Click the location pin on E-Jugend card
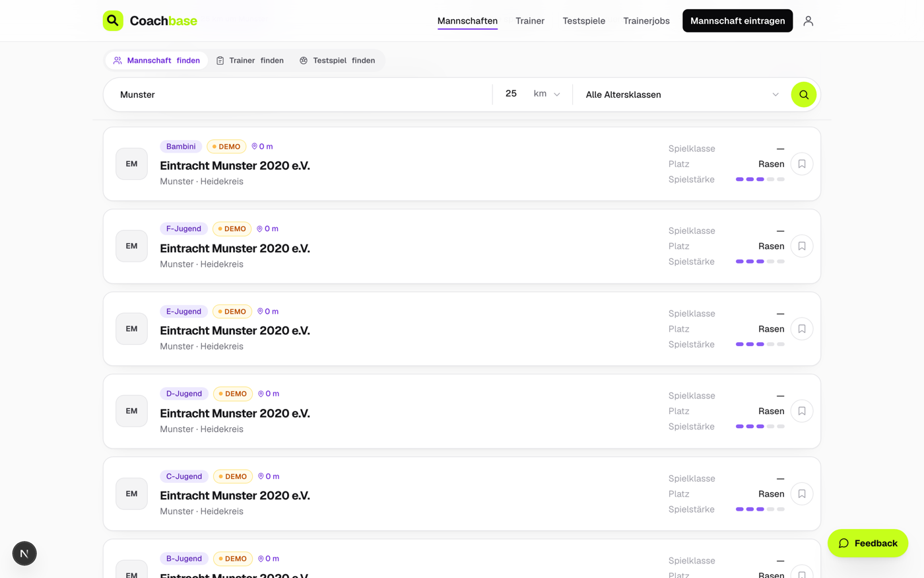 coord(260,312)
